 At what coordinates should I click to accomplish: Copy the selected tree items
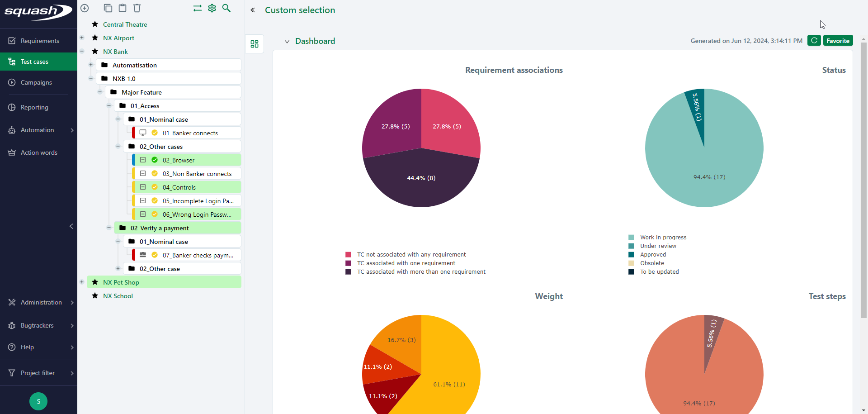click(108, 8)
